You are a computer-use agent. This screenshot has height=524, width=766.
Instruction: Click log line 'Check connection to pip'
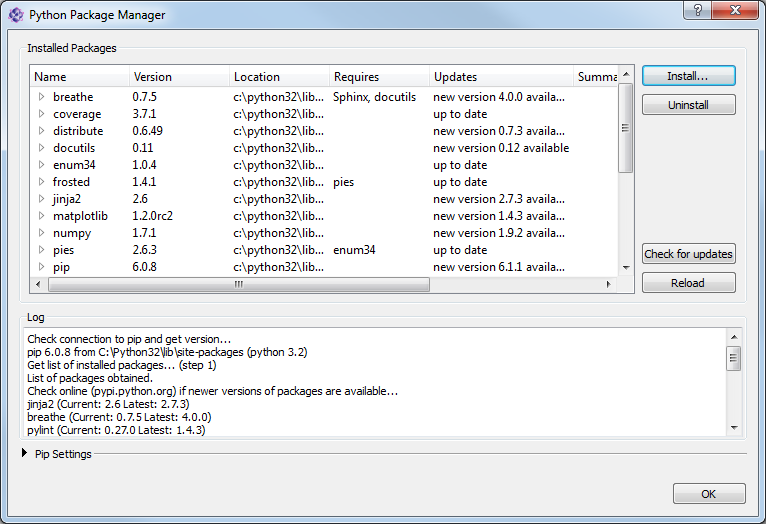tap(129, 339)
